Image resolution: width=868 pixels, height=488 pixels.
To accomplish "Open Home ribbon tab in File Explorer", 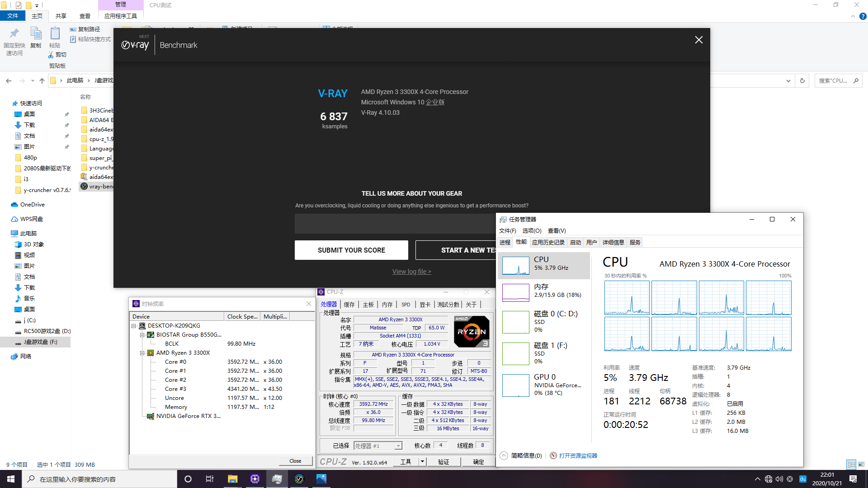I will click(37, 16).
